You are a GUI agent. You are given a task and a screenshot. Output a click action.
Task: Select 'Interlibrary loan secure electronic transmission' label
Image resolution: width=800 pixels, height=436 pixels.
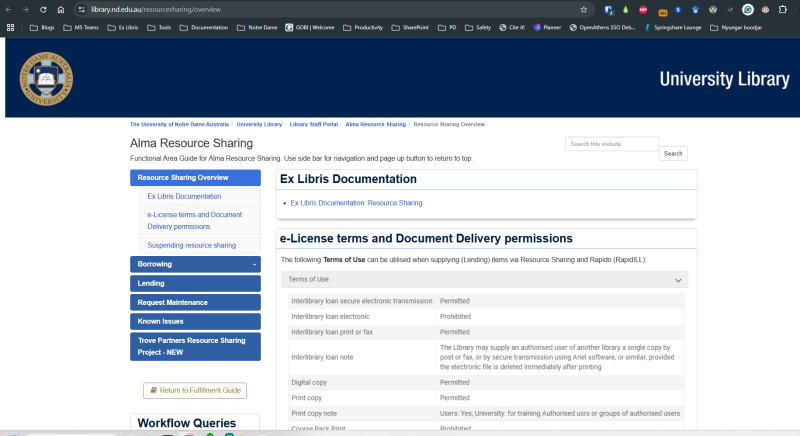(362, 301)
